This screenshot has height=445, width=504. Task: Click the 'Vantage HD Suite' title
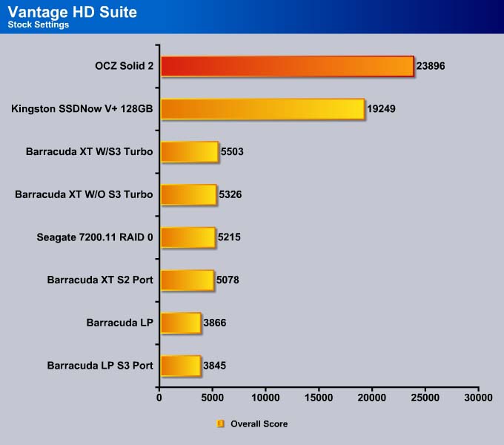73,12
